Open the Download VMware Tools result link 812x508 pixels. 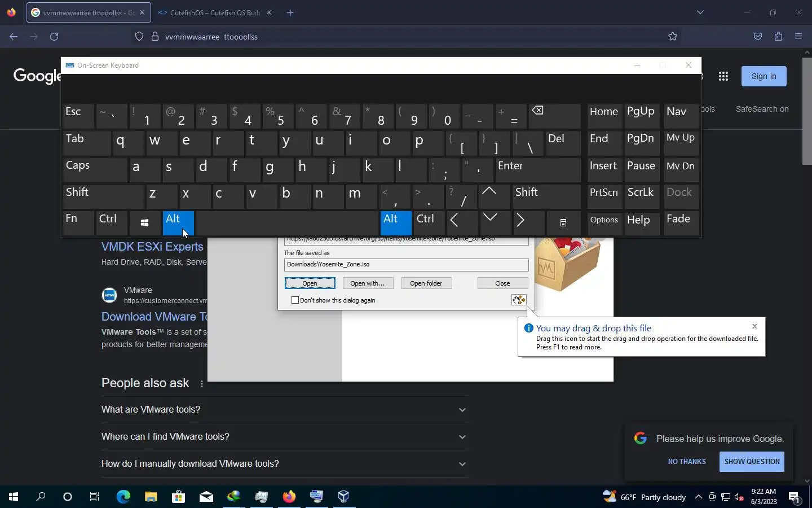coord(155,317)
